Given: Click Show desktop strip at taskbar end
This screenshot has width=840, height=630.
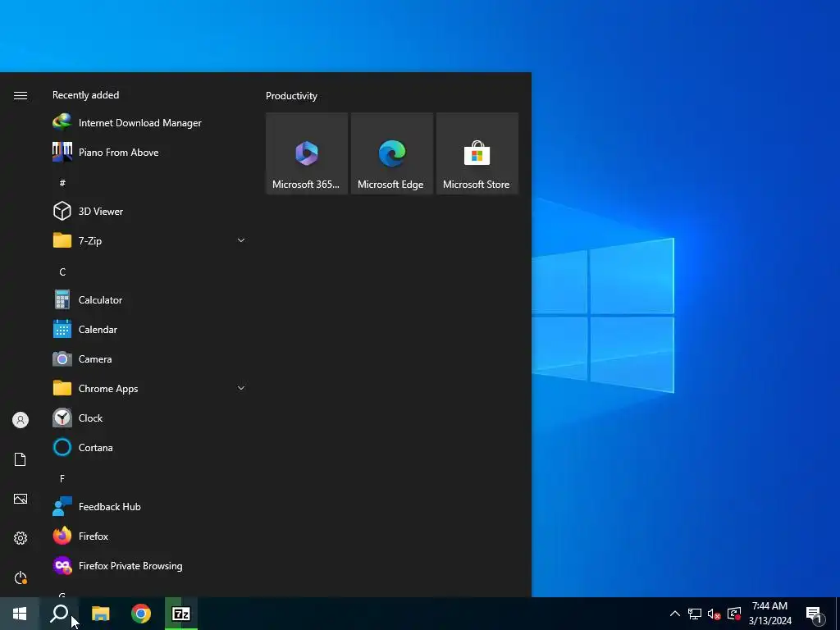Looking at the screenshot, I should coord(838,614).
